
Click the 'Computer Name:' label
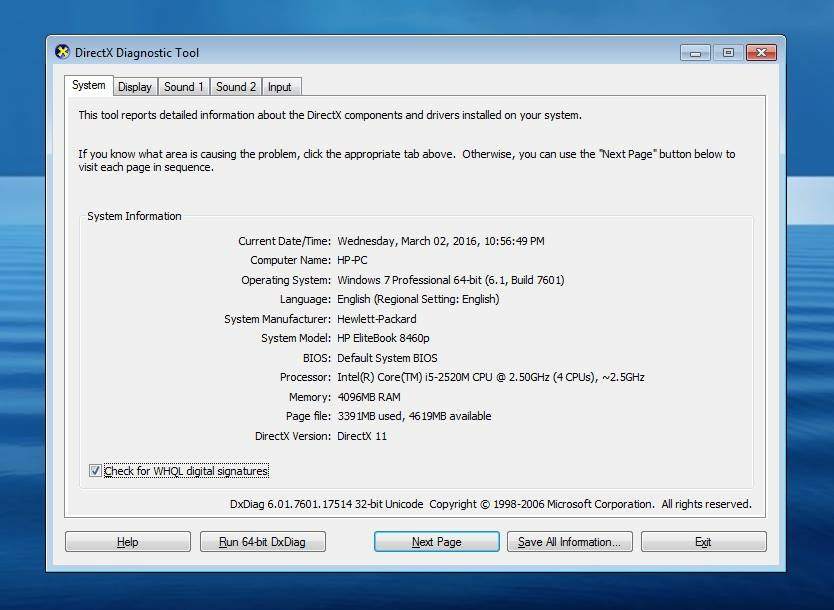click(290, 260)
